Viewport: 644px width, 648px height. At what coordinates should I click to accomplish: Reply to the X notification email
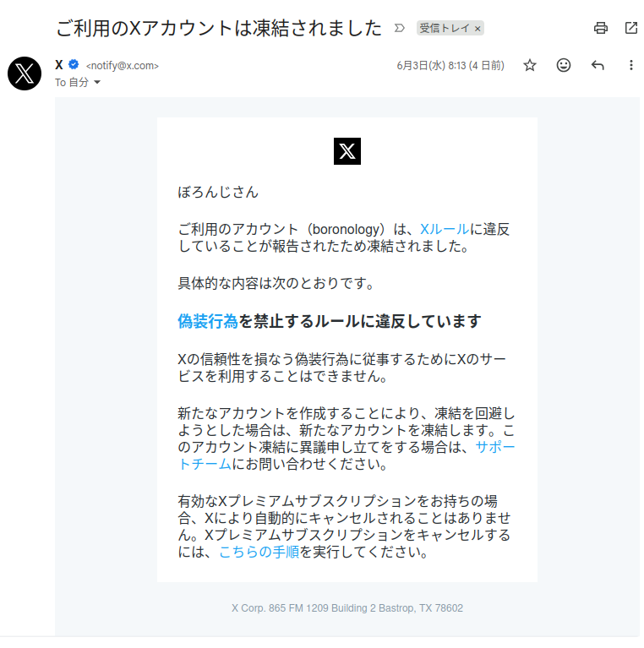click(x=598, y=65)
